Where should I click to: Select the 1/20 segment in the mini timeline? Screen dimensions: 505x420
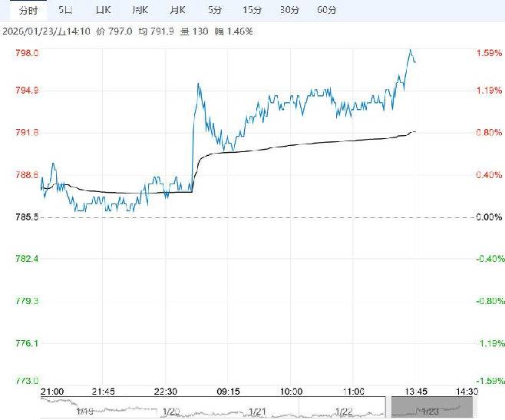(172, 410)
